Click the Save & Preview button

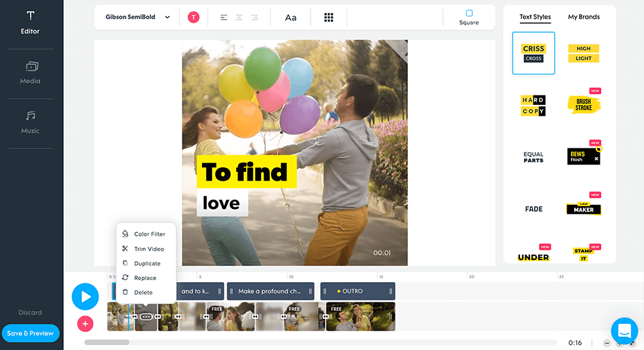point(30,333)
